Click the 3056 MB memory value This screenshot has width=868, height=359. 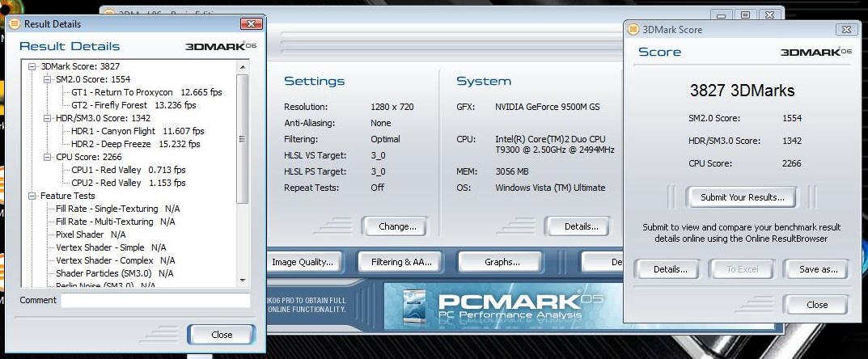coord(512,171)
